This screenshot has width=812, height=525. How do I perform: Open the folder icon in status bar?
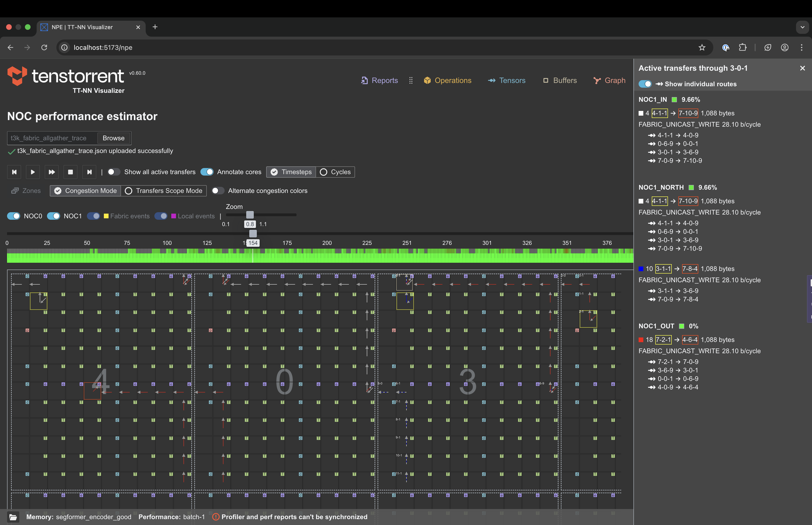click(13, 517)
